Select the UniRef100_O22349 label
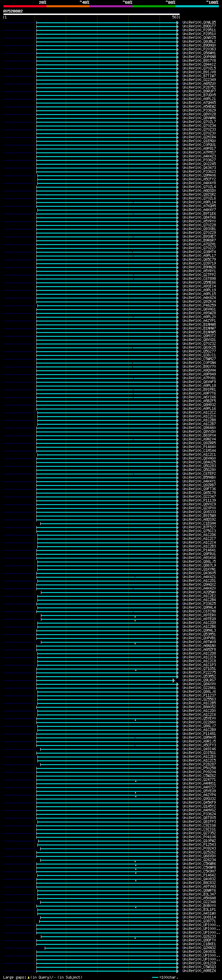Screen dimensions: 222x980 [199, 80]
